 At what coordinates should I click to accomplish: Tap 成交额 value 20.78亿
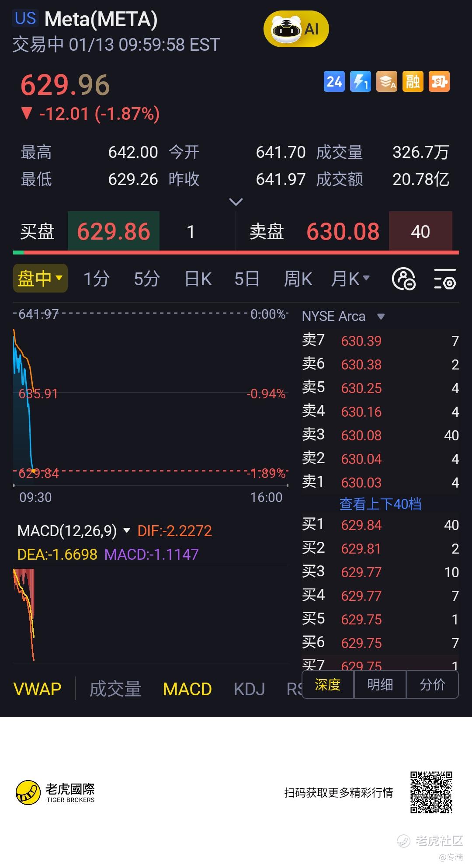tap(421, 179)
